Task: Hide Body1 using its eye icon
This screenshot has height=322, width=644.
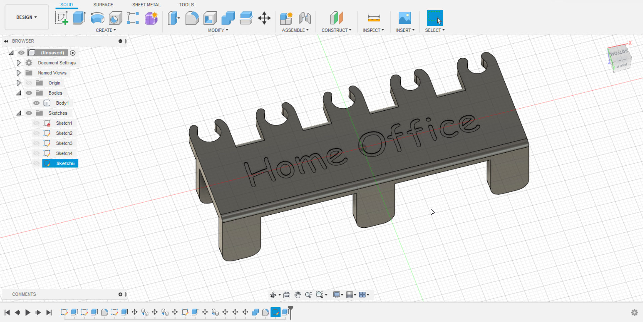Action: tap(37, 103)
